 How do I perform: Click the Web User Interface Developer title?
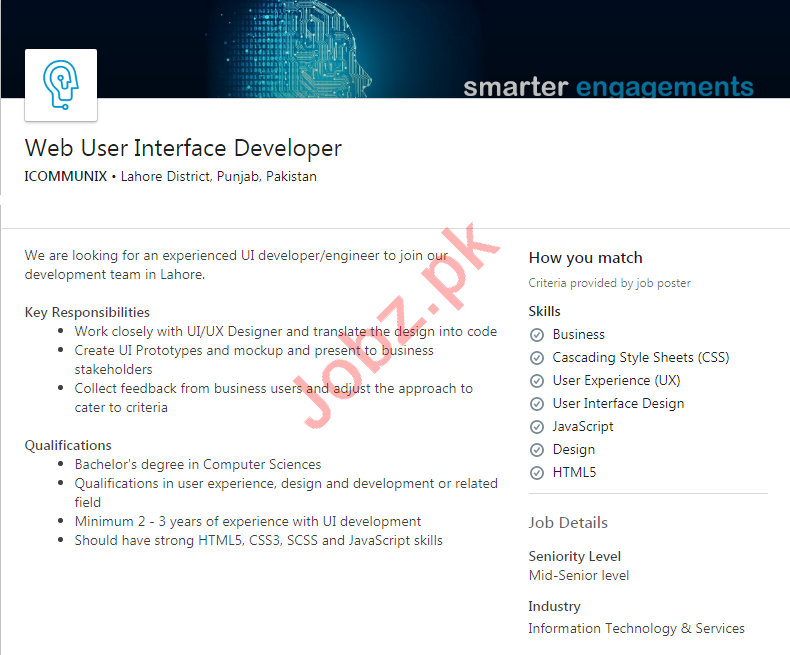183,148
